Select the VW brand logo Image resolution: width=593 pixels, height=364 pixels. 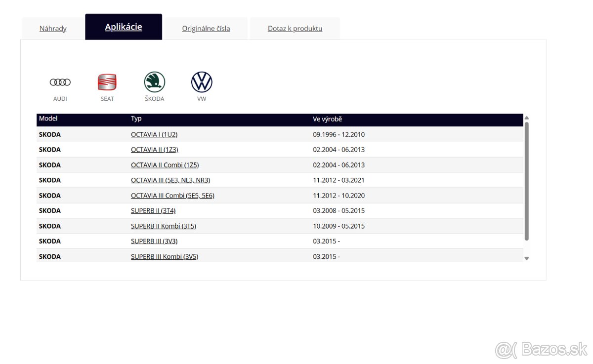coord(202,82)
